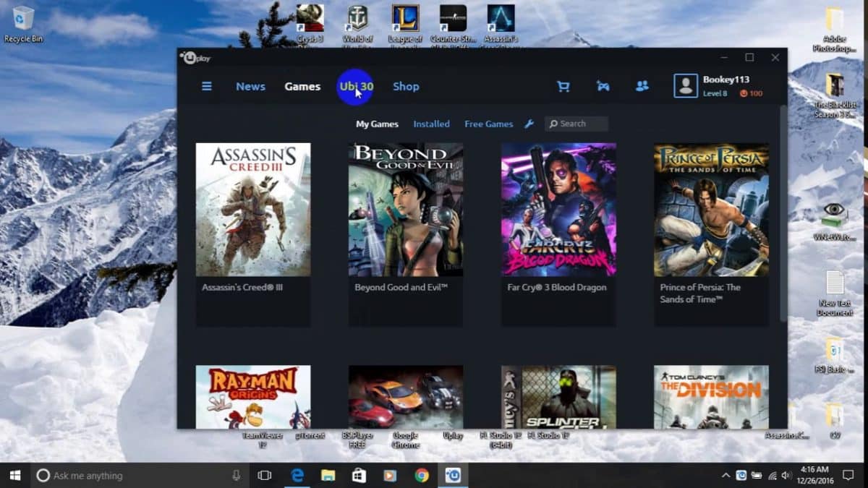
Task: Open the friends list icon
Action: pyautogui.click(x=642, y=85)
